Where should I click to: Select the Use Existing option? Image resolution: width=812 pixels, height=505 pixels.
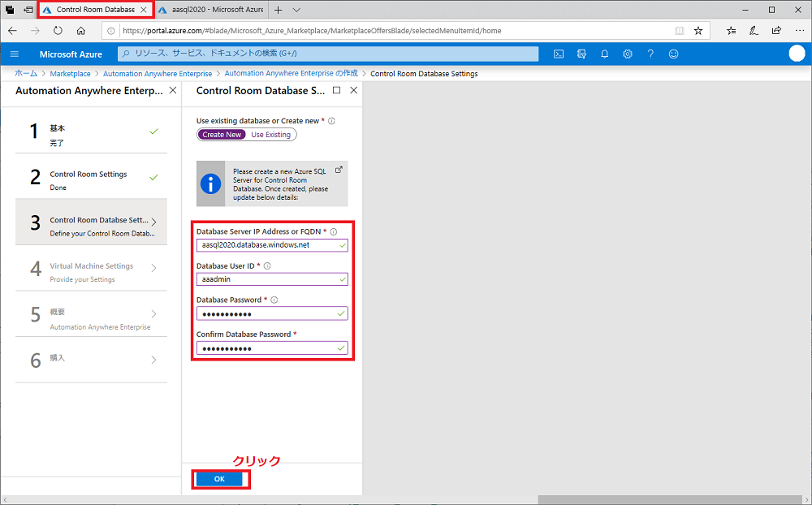pos(271,135)
